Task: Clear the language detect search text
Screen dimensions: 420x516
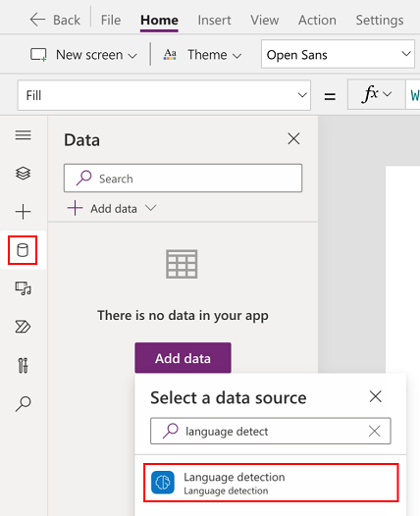Action: 374,431
